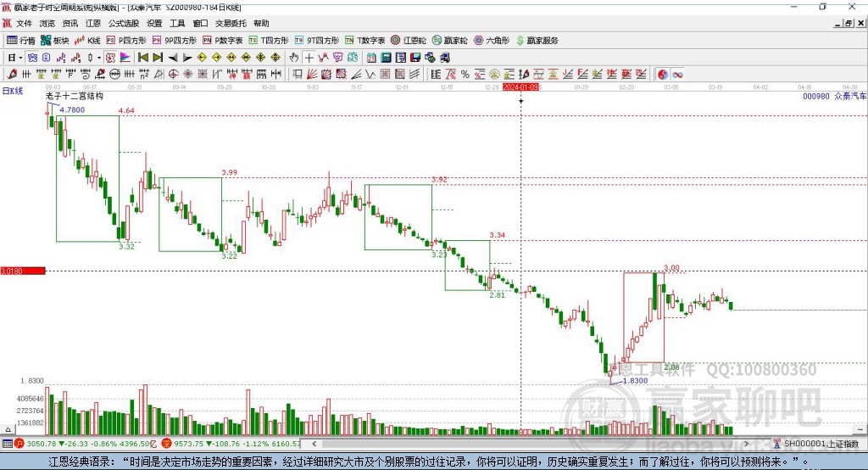This screenshot has width=868, height=470.
Task: Open P四方形 tool
Action: pos(126,41)
